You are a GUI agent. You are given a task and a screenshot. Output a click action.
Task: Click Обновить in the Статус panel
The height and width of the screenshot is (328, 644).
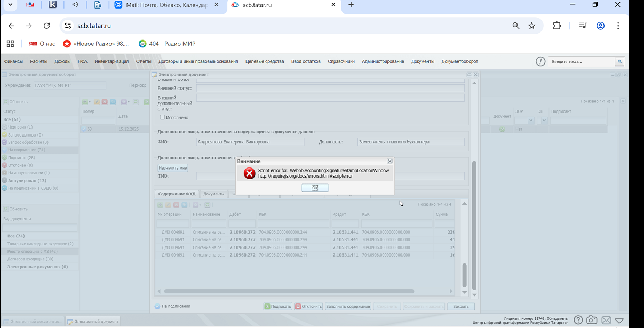point(15,102)
